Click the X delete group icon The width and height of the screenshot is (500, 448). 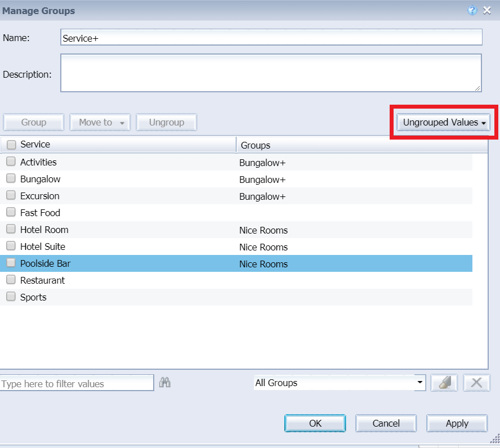pos(476,383)
